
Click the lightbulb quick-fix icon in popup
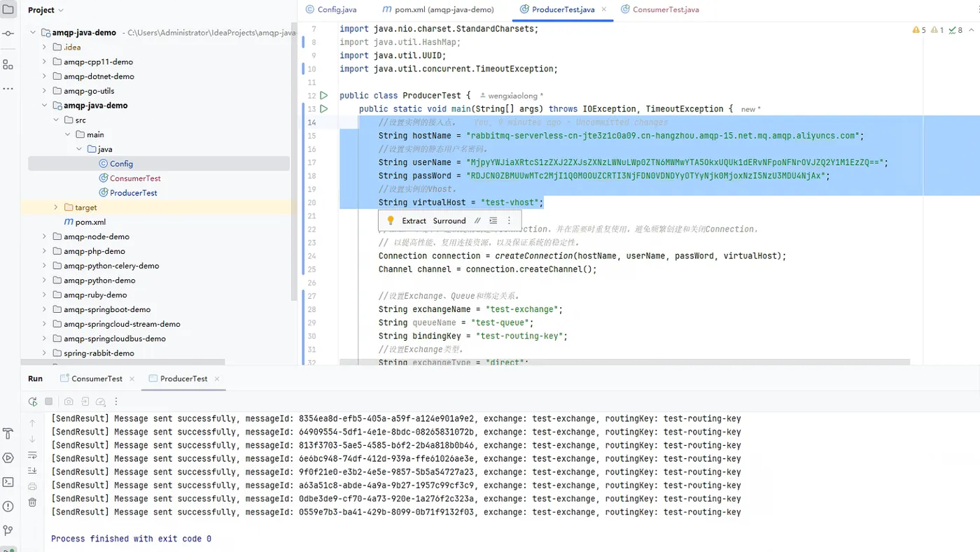(x=391, y=220)
